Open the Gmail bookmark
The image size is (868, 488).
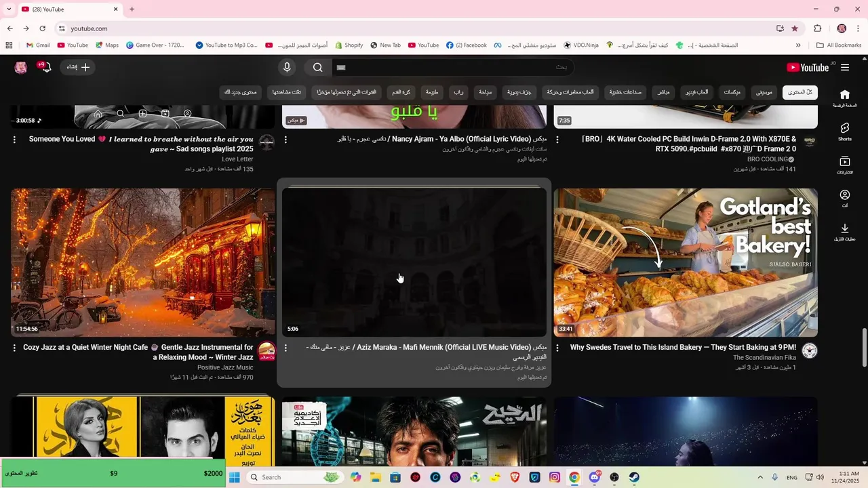point(38,45)
